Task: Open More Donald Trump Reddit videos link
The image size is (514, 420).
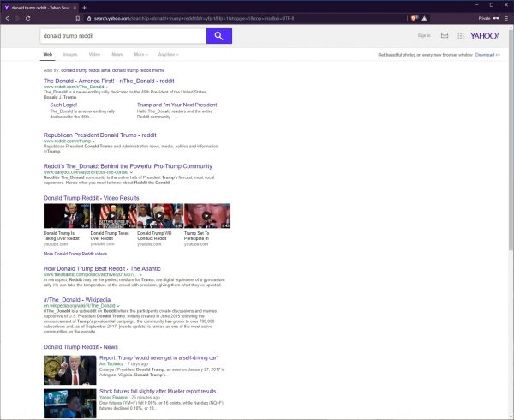Action: click(75, 254)
